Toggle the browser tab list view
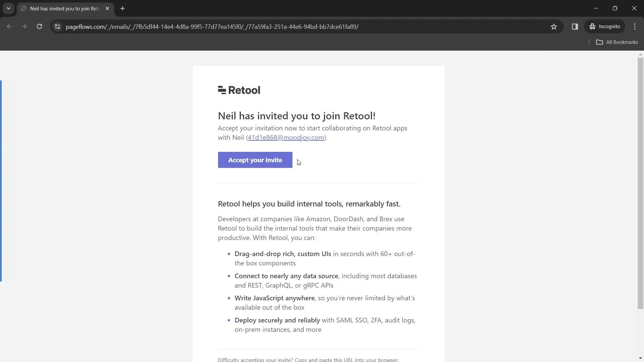This screenshot has width=644, height=362. pos(8,8)
